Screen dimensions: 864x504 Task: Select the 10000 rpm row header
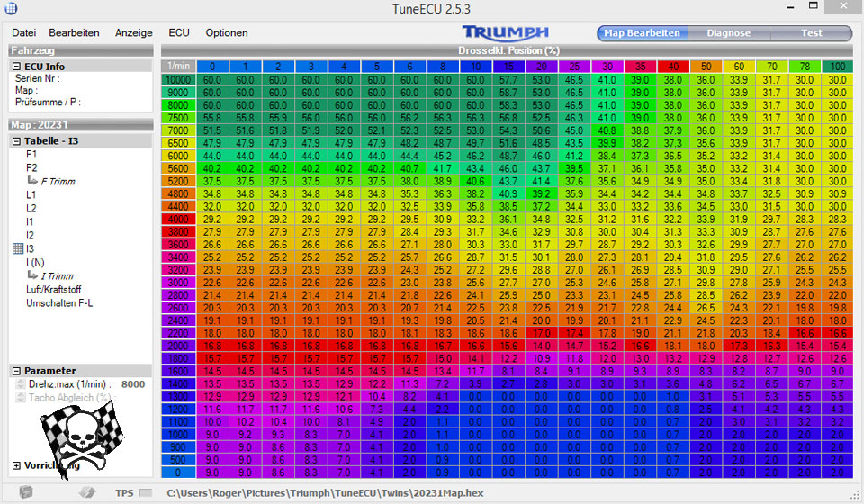[x=177, y=79]
